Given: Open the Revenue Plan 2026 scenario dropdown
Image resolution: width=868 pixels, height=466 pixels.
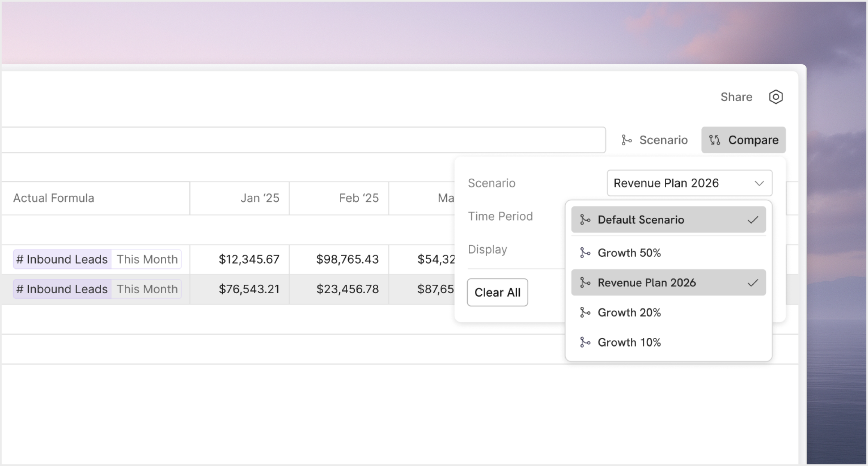Looking at the screenshot, I should coord(690,183).
